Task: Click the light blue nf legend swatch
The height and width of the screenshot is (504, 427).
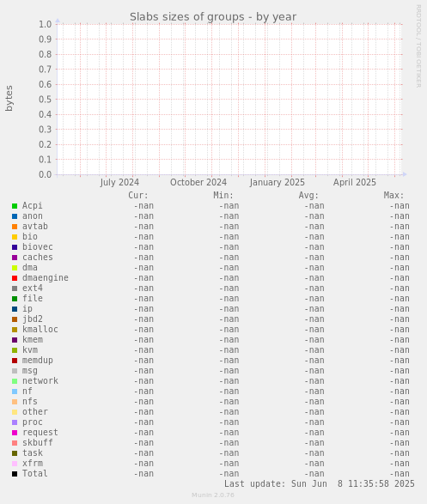Action: (x=15, y=392)
